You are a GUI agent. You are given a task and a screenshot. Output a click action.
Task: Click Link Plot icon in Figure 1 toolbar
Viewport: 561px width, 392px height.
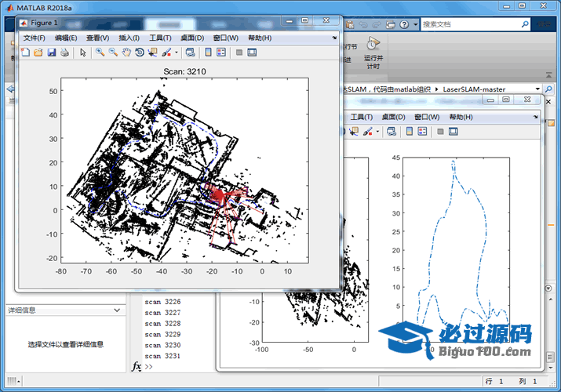tap(191, 53)
